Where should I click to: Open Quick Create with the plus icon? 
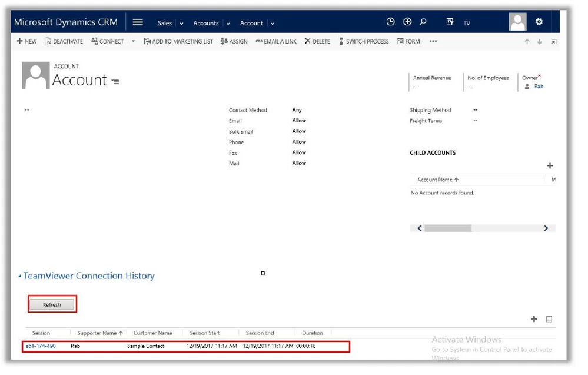point(407,22)
